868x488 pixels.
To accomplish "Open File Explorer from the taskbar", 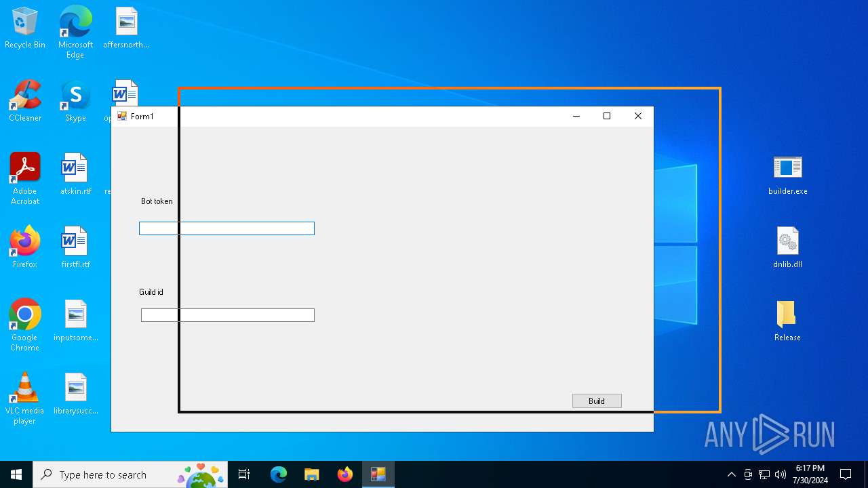I will pos(311,474).
